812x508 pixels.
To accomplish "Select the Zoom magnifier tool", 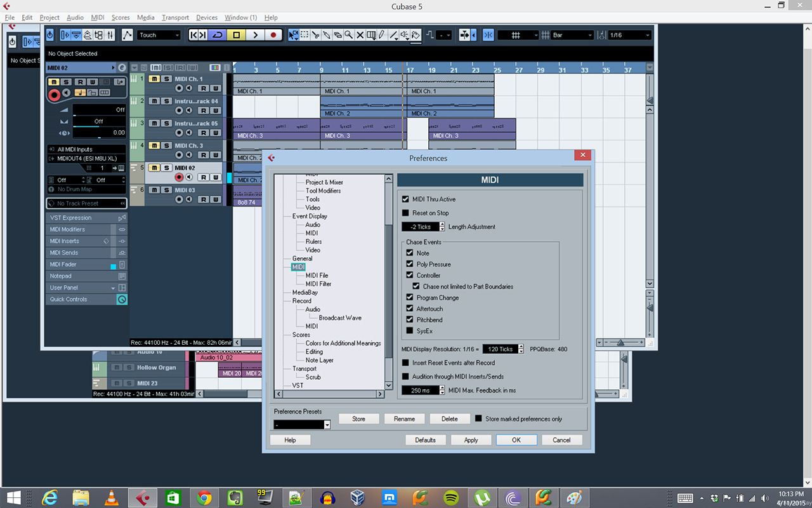I will (x=348, y=35).
